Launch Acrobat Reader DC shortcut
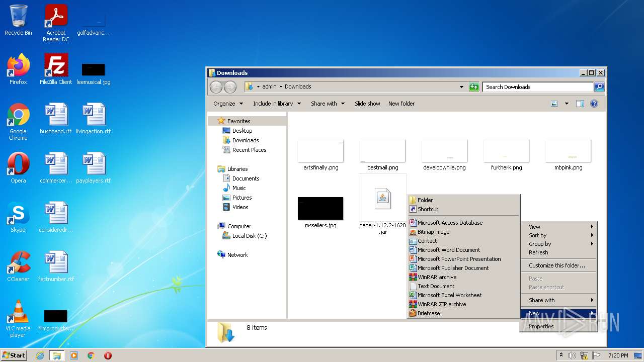Viewport: 644px width, 362px height. tap(56, 23)
